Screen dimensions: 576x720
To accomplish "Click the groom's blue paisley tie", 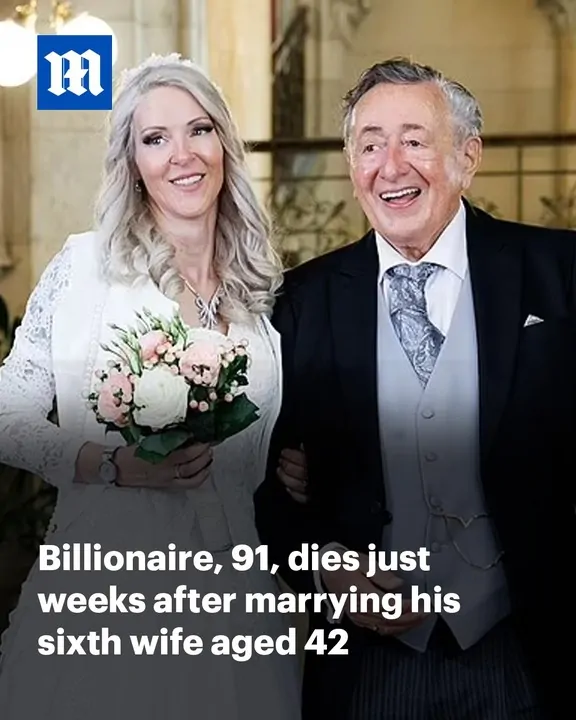I will (414, 319).
